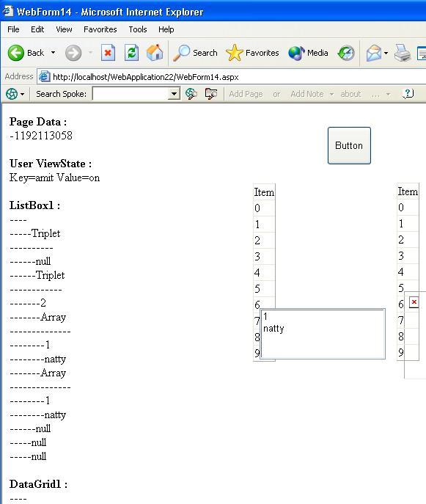The image size is (426, 504).
Task: Click the ListBox1 heading
Action: pyautogui.click(x=34, y=205)
